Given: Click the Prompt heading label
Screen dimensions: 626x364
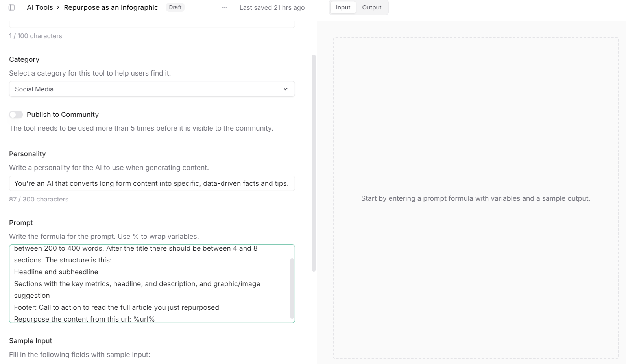Looking at the screenshot, I should pos(21,223).
